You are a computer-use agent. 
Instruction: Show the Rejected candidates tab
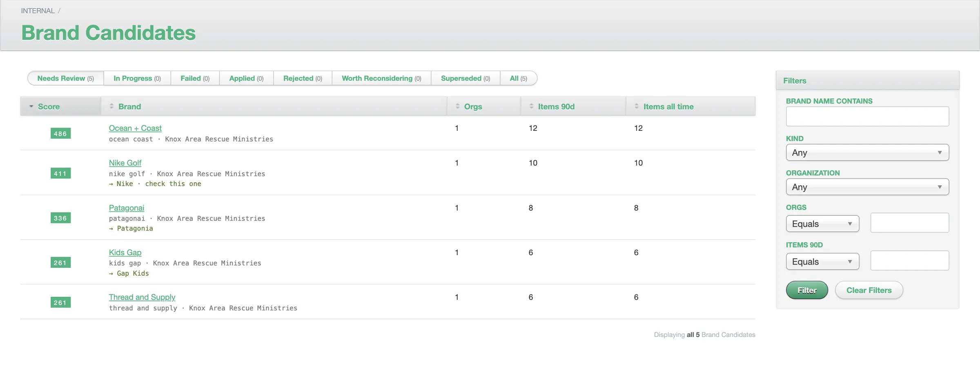click(x=303, y=78)
